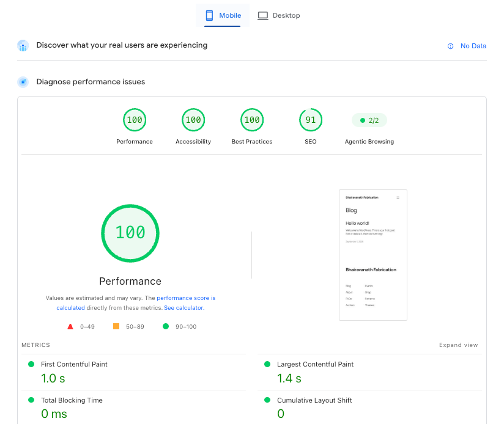Viewport: 504px width, 424px height.
Task: Click the orange square 50–89 legend icon
Action: click(x=116, y=326)
